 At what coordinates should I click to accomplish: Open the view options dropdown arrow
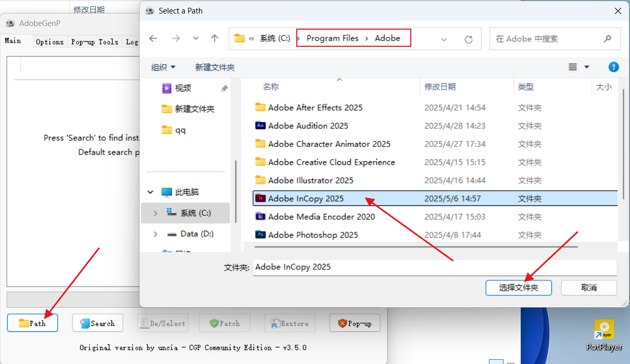[587, 67]
